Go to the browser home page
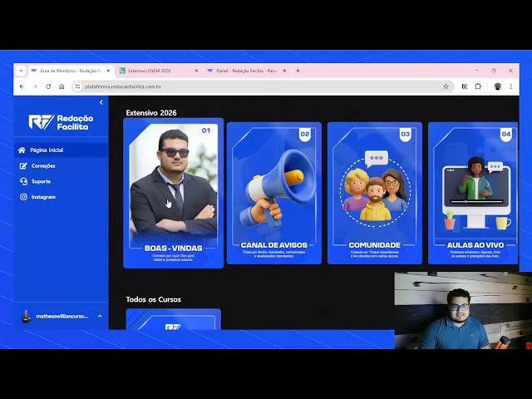 click(x=62, y=86)
